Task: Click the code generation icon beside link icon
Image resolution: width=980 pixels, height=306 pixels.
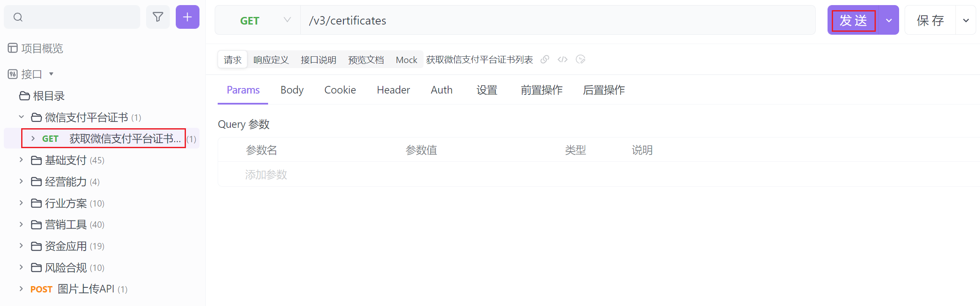Action: (x=562, y=59)
